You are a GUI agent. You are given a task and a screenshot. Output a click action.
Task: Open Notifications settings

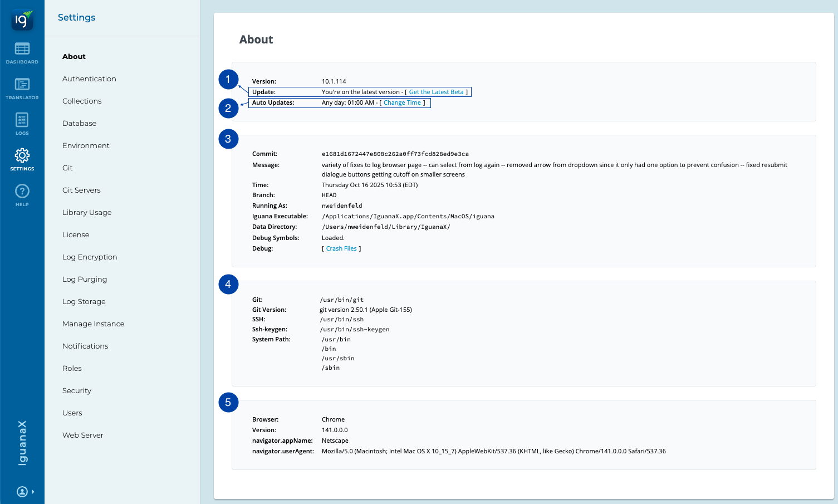pos(85,346)
